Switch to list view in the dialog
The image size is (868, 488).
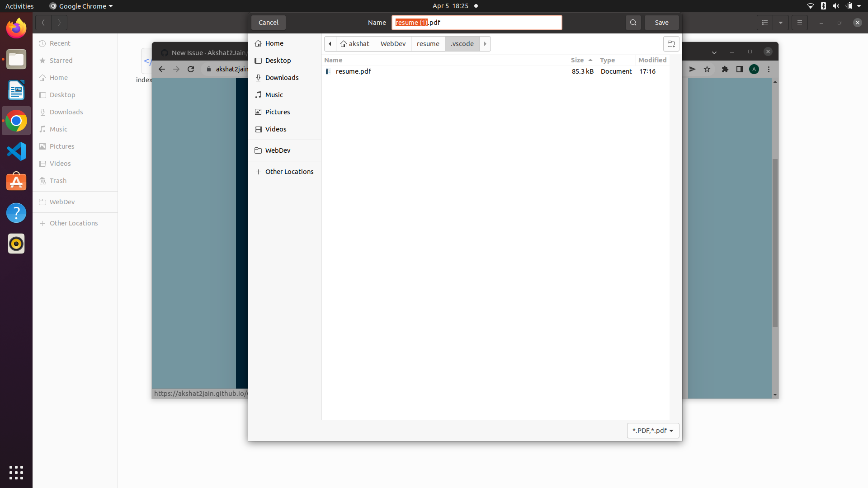pyautogui.click(x=764, y=22)
